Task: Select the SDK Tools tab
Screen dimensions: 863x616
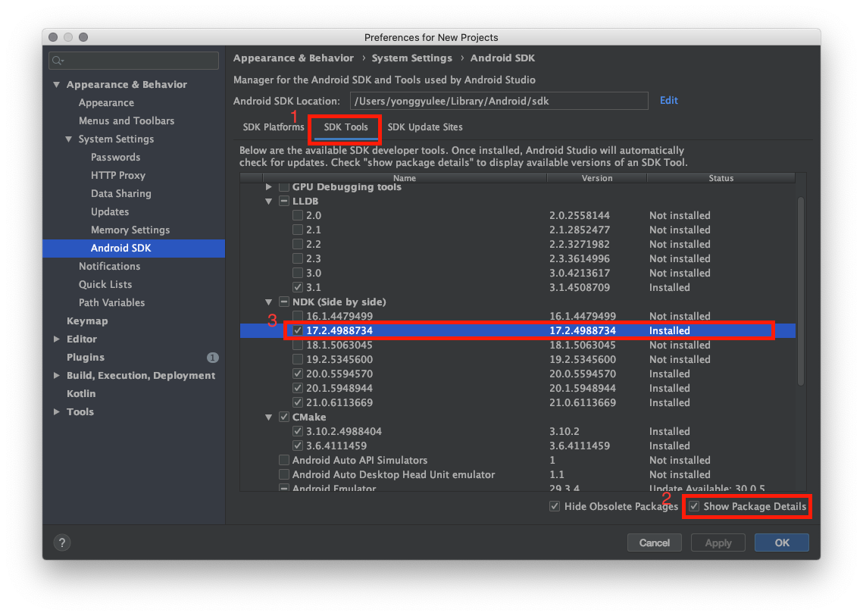Action: tap(346, 127)
